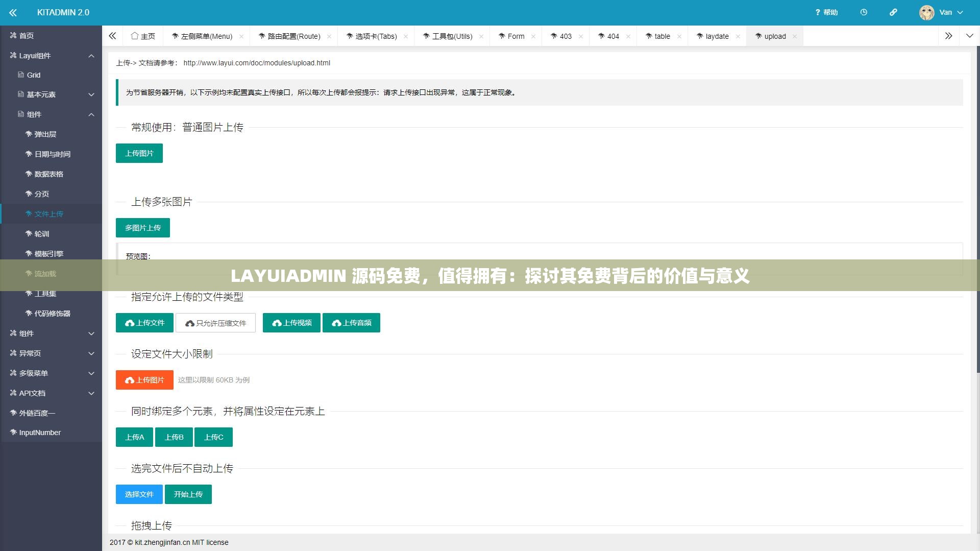Open 弹出层 sidebar item

[51, 134]
